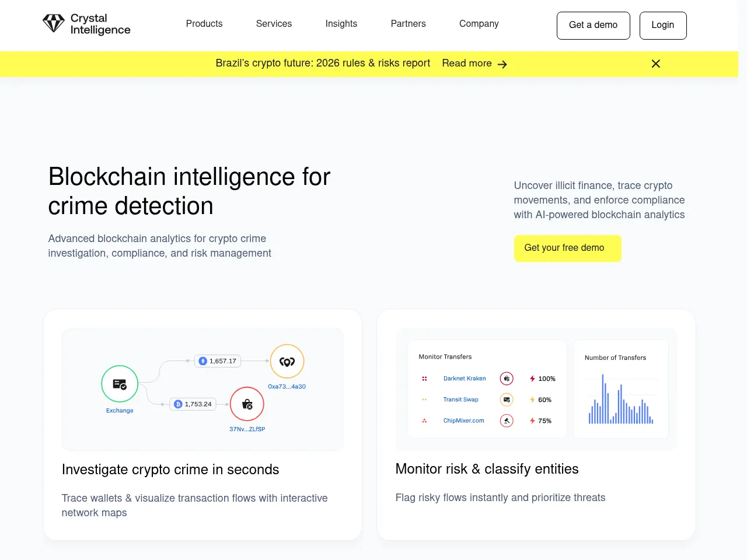The height and width of the screenshot is (560, 747).
Task: Expand the Services navigation item
Action: [x=274, y=24]
